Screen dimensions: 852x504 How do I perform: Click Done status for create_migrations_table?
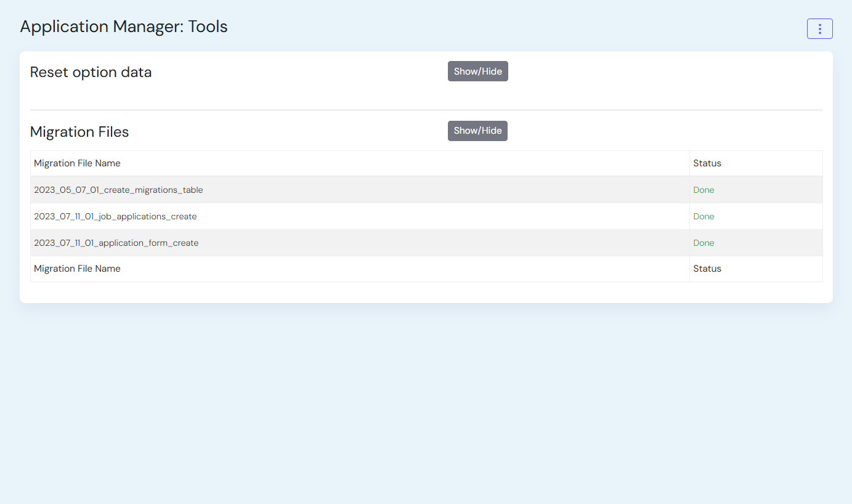click(704, 190)
